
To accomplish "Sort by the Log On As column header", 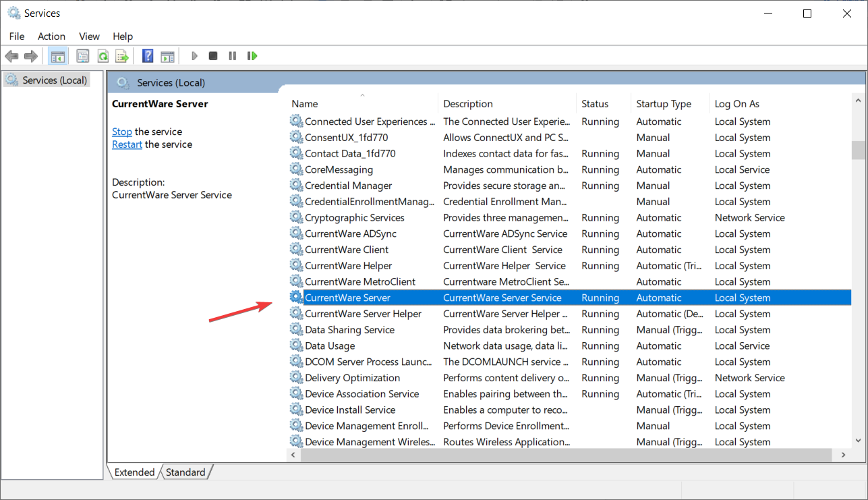I will pyautogui.click(x=779, y=104).
